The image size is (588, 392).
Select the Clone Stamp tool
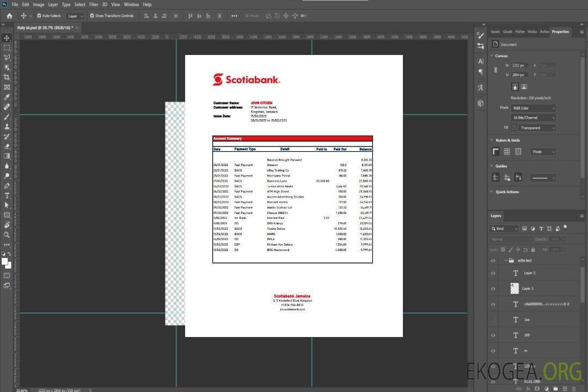pos(7,126)
